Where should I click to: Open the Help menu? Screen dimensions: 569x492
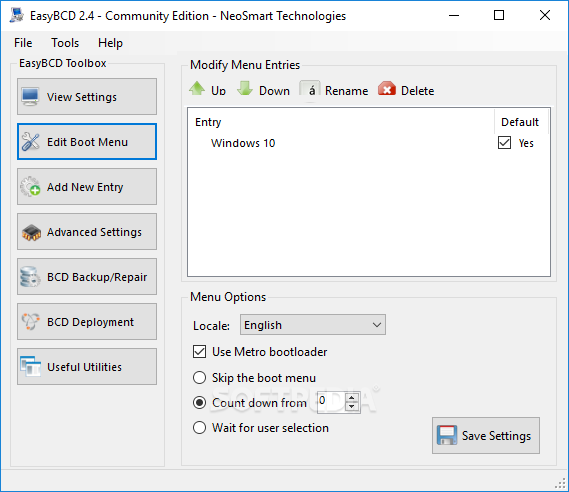click(110, 43)
